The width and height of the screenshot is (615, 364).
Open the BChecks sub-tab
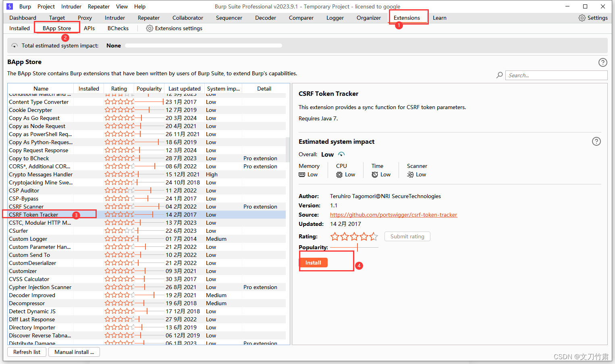(x=118, y=28)
